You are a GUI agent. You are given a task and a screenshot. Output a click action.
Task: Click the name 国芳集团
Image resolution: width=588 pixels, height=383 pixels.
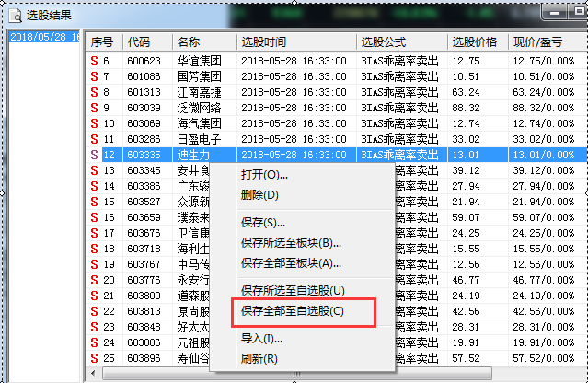tap(199, 76)
